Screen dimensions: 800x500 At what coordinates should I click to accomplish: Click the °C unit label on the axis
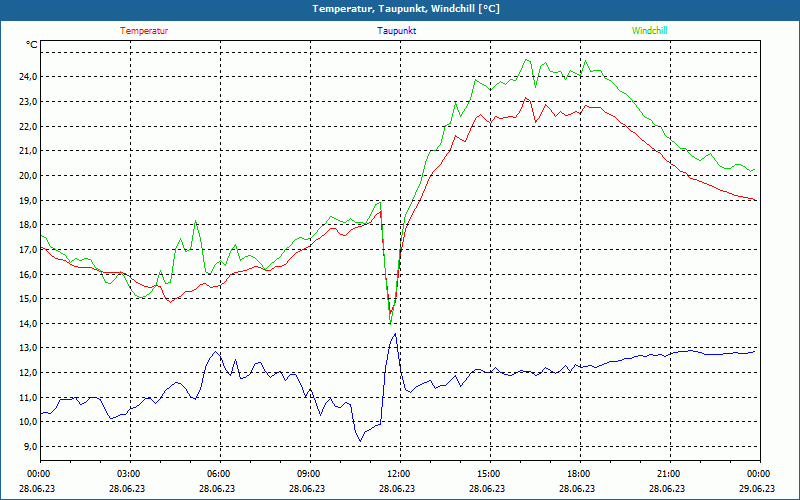[x=32, y=45]
